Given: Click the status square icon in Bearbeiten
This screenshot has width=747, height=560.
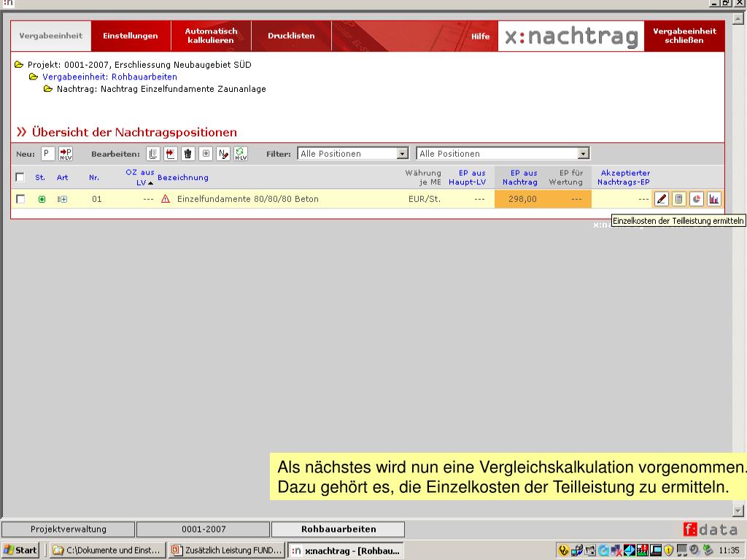Looking at the screenshot, I should (206, 154).
